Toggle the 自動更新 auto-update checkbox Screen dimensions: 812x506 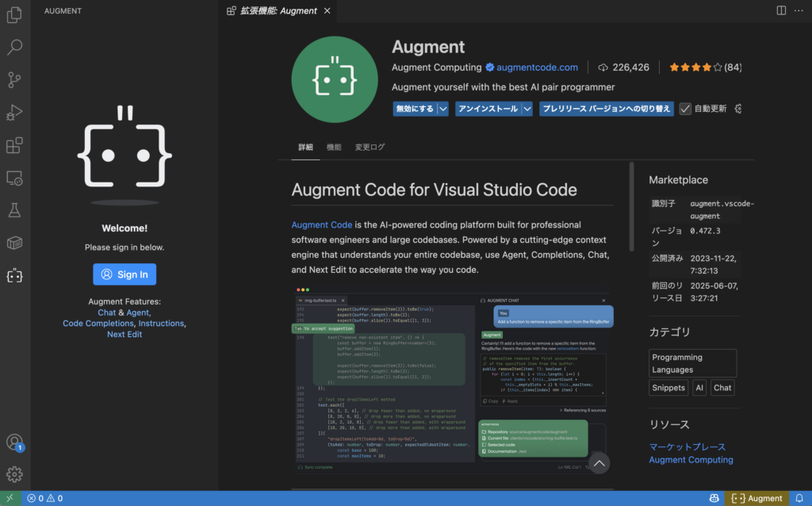coord(685,109)
